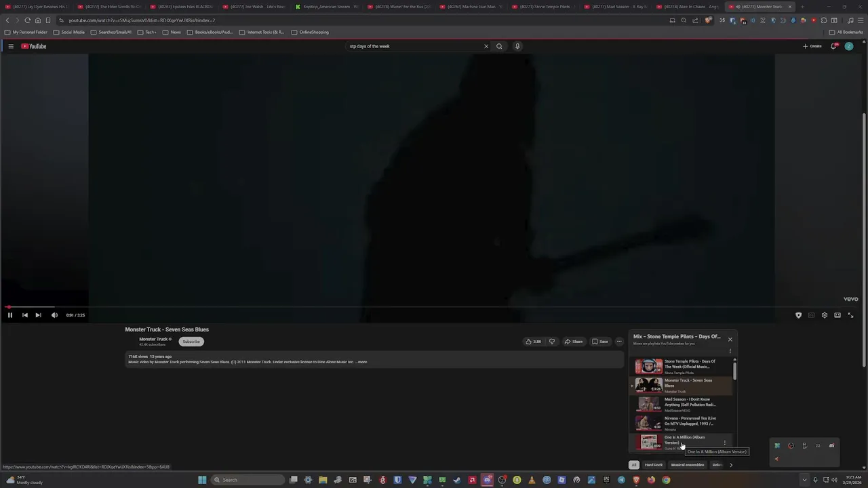Image resolution: width=868 pixels, height=488 pixels.
Task: Open the browser extensions puzzle icon
Action: (x=823, y=20)
